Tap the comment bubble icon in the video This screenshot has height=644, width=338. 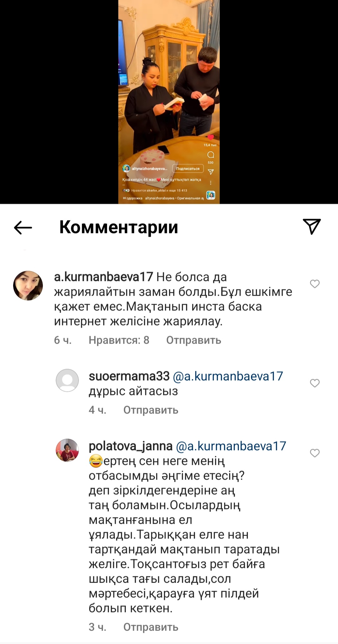point(211,155)
